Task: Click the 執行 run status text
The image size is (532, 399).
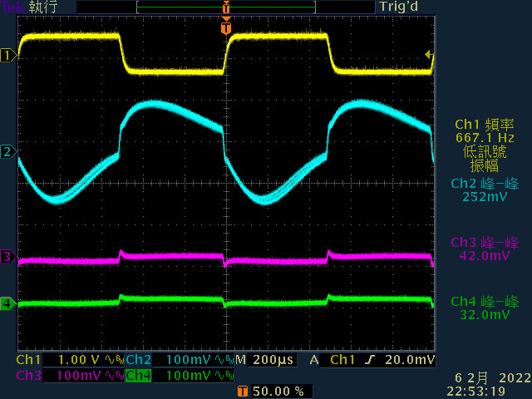Action: tap(43, 7)
